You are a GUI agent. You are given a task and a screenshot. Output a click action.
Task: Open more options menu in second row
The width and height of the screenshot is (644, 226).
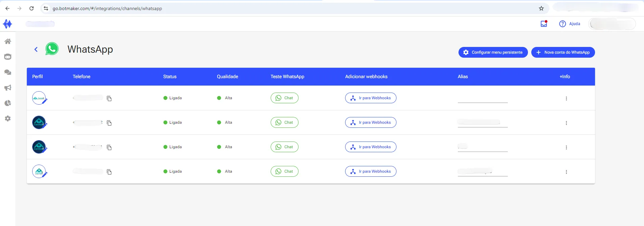coord(566,123)
